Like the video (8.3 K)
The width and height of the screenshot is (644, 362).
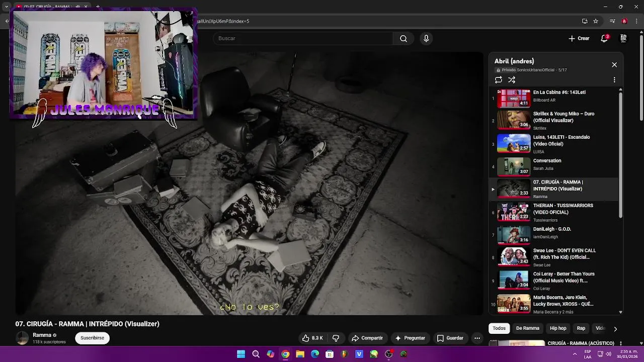coord(312,338)
